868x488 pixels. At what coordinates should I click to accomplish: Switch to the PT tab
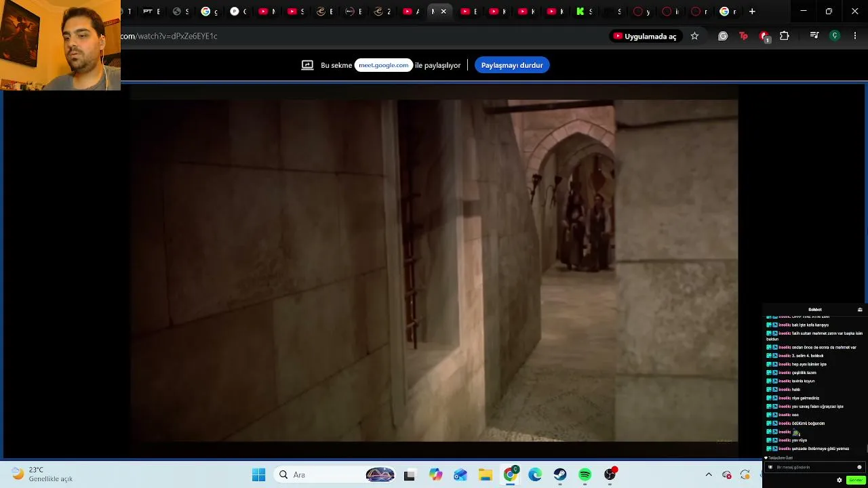(152, 12)
